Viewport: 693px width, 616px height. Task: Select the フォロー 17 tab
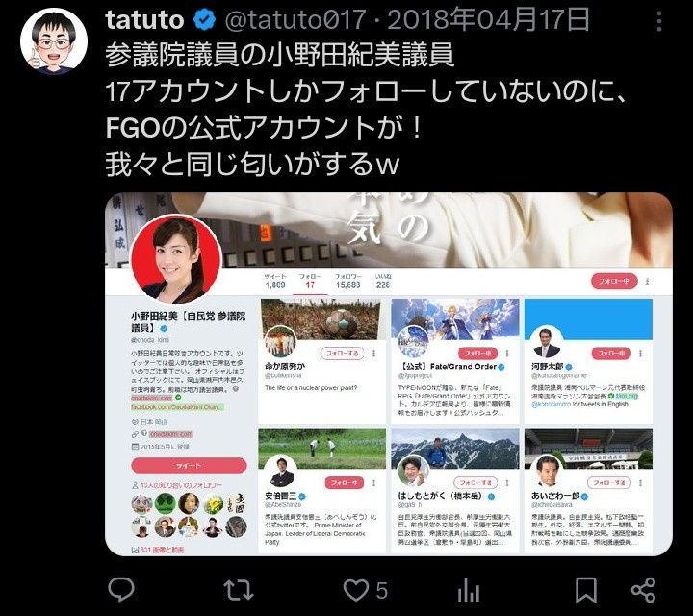(310, 281)
